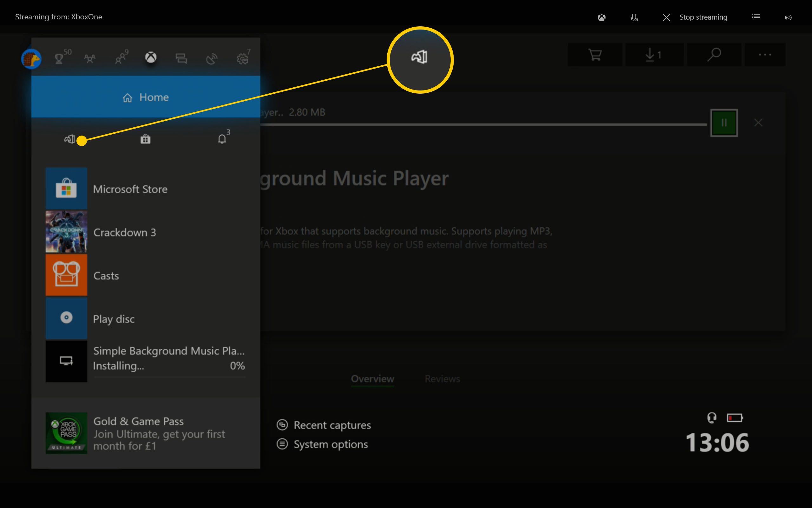Open Recent captures
Screen dimensions: 812x508
pos(324,425)
